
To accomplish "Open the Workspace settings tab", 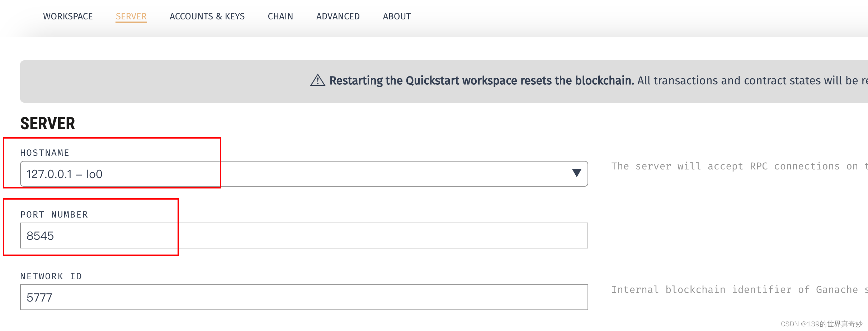I will 68,17.
